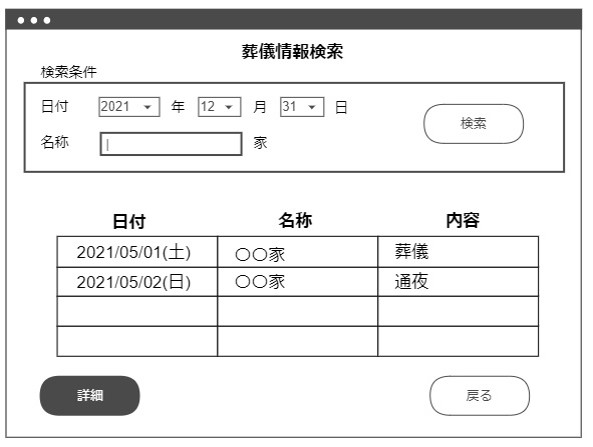Click the first row ○○家 name cell
The image size is (593, 447).
(298, 252)
